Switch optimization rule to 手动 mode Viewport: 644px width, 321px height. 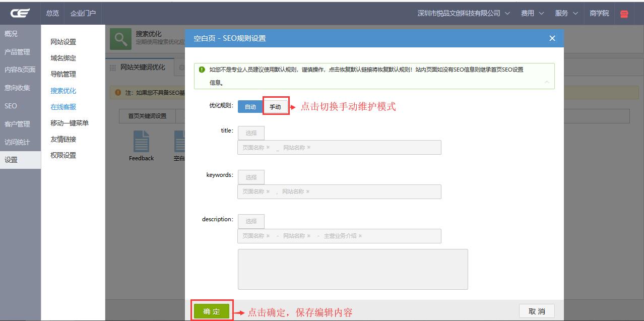[275, 107]
